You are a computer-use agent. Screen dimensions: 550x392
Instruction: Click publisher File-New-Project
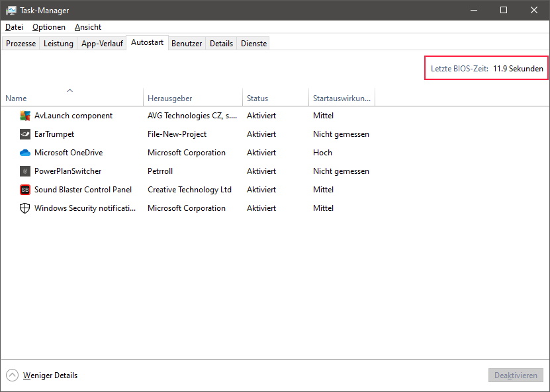point(177,134)
